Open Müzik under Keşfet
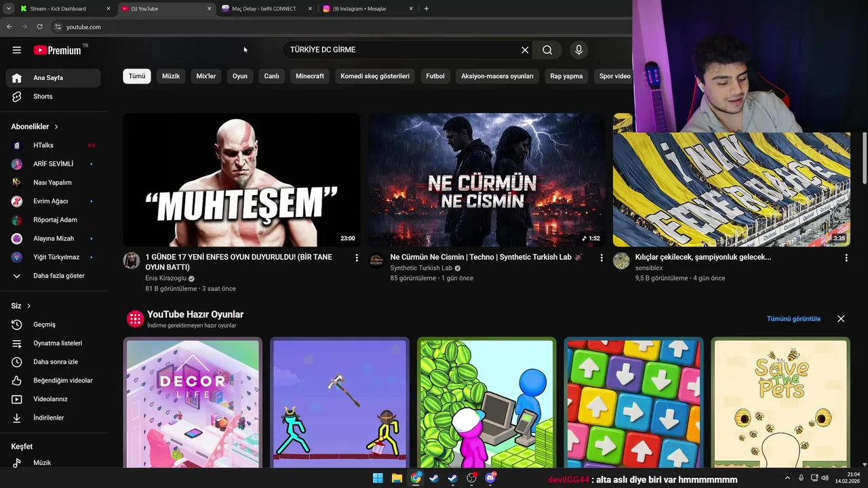 53,462
